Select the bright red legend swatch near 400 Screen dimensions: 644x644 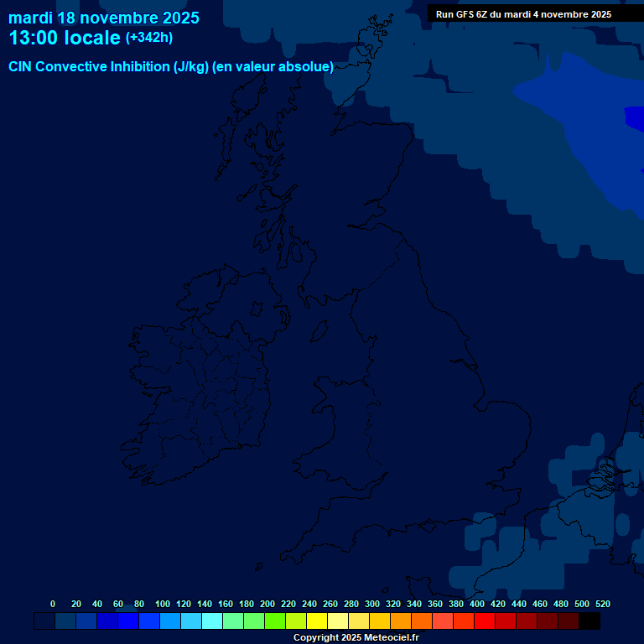click(485, 621)
